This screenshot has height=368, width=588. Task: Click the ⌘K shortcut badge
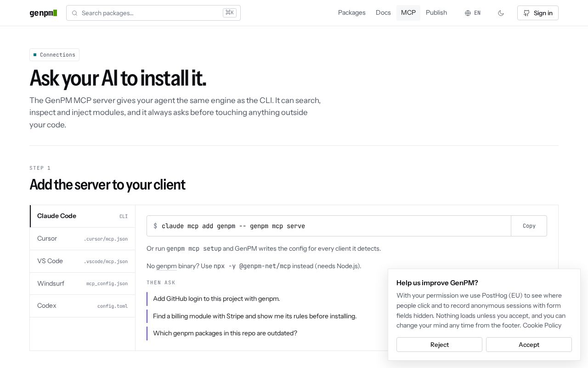pyautogui.click(x=230, y=13)
